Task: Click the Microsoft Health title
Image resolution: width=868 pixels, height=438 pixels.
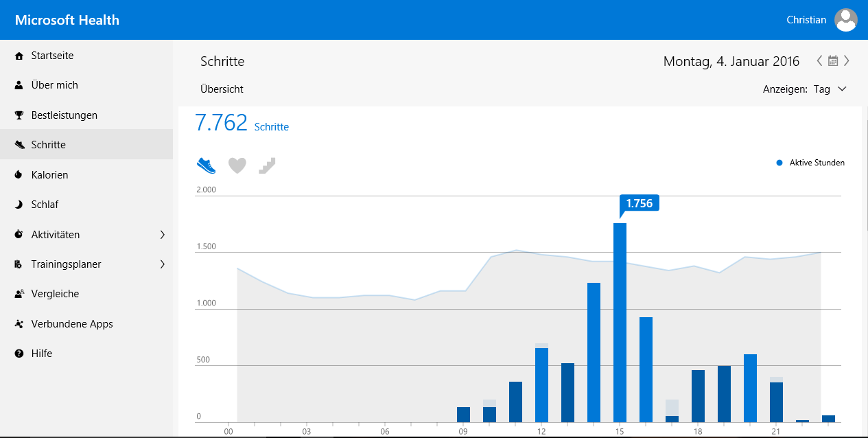Action: coord(67,20)
